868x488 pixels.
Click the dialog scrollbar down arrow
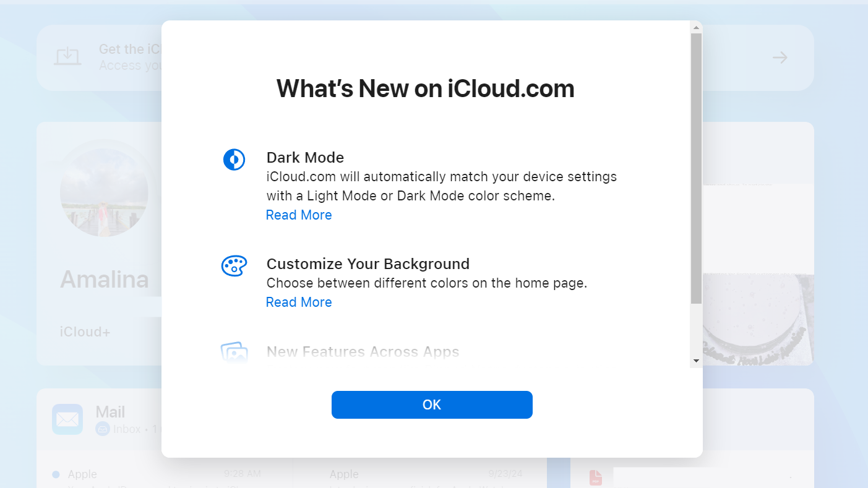[696, 361]
